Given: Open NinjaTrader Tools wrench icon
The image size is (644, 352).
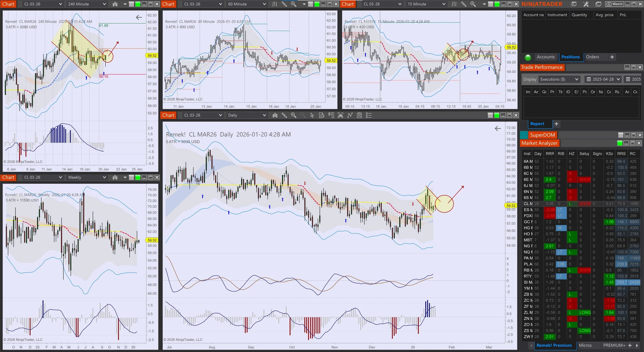Looking at the screenshot, I should 586,4.
